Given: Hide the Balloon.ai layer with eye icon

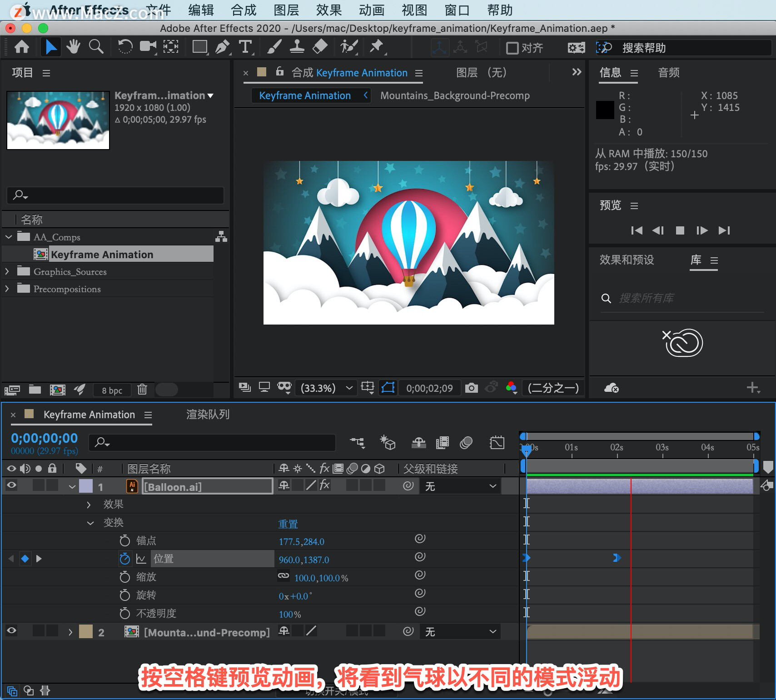Looking at the screenshot, I should point(12,485).
